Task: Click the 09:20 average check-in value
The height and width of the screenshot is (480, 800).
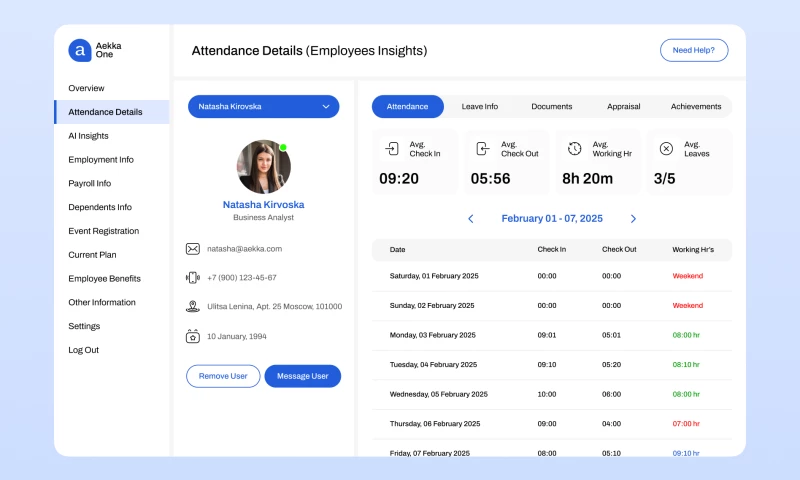Action: click(399, 179)
